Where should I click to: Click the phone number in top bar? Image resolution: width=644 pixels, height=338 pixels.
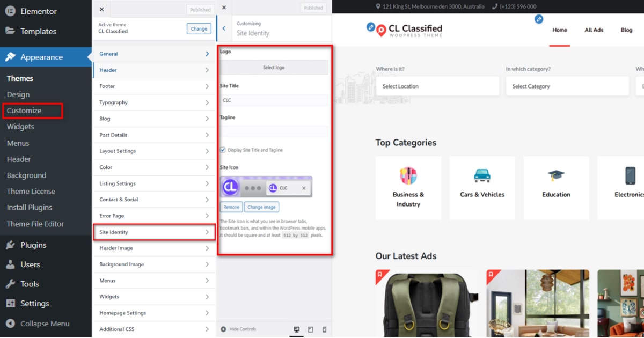click(x=518, y=6)
